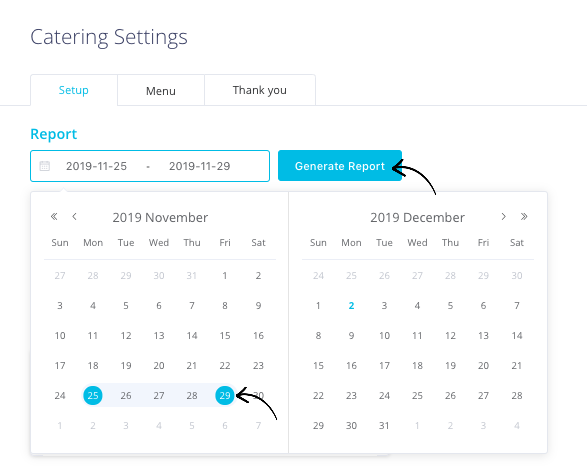587x467 pixels.
Task: Click the start date 2019-11-25 field
Action: (97, 166)
